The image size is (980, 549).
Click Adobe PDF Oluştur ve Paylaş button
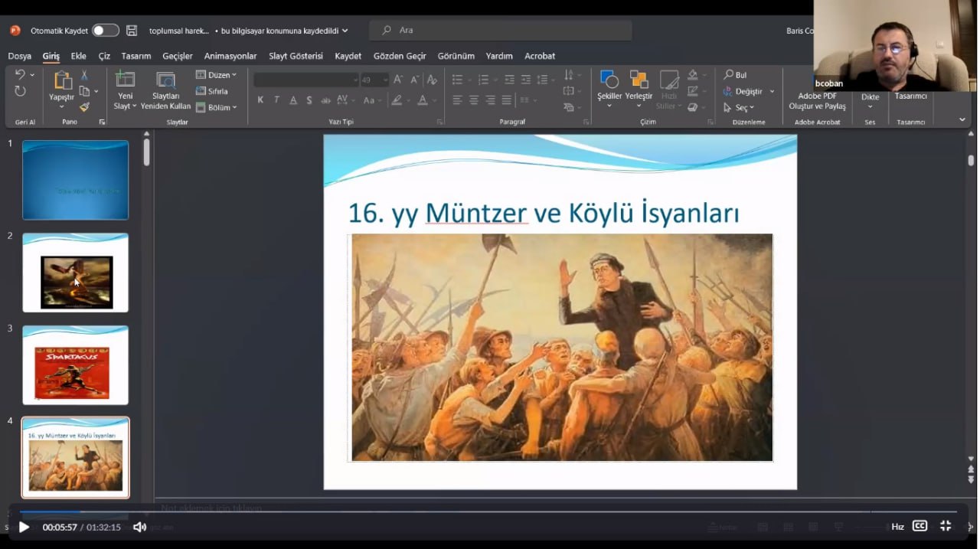tap(818, 101)
